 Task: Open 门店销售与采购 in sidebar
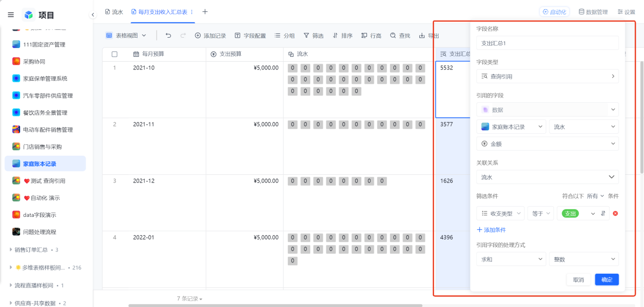pyautogui.click(x=45, y=146)
